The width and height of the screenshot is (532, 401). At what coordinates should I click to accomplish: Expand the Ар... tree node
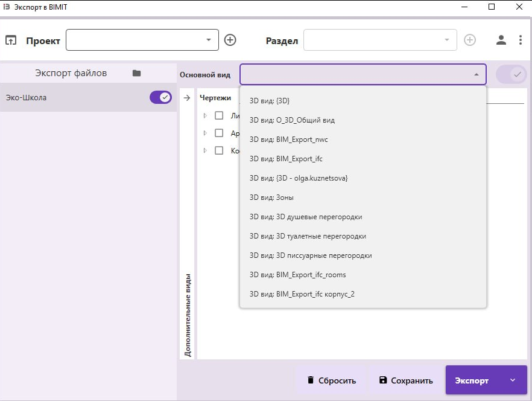pyautogui.click(x=205, y=133)
